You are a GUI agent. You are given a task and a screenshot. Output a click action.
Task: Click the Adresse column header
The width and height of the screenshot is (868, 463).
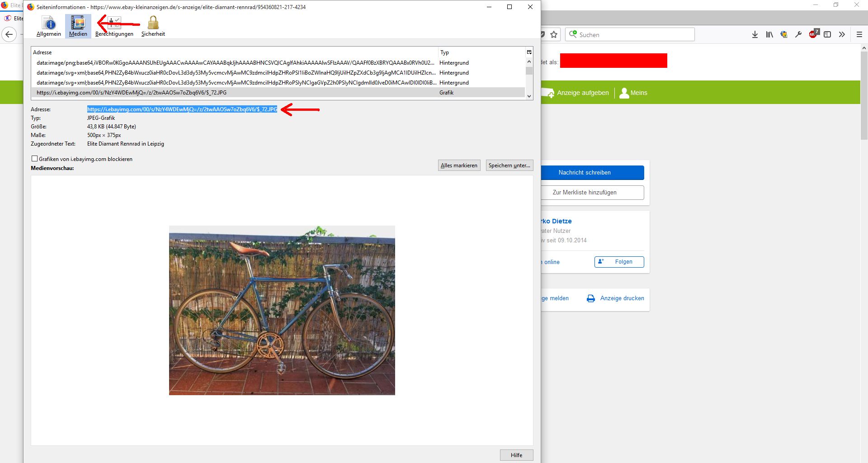[x=235, y=52]
